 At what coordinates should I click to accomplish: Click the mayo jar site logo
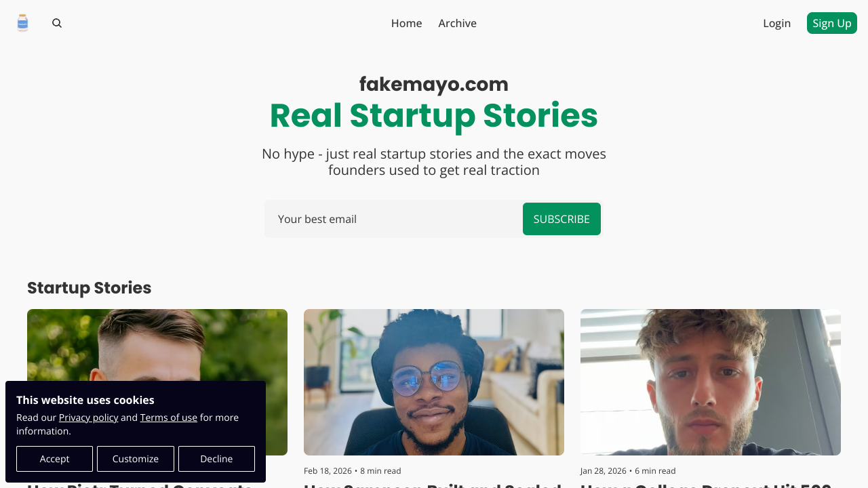coord(22,23)
